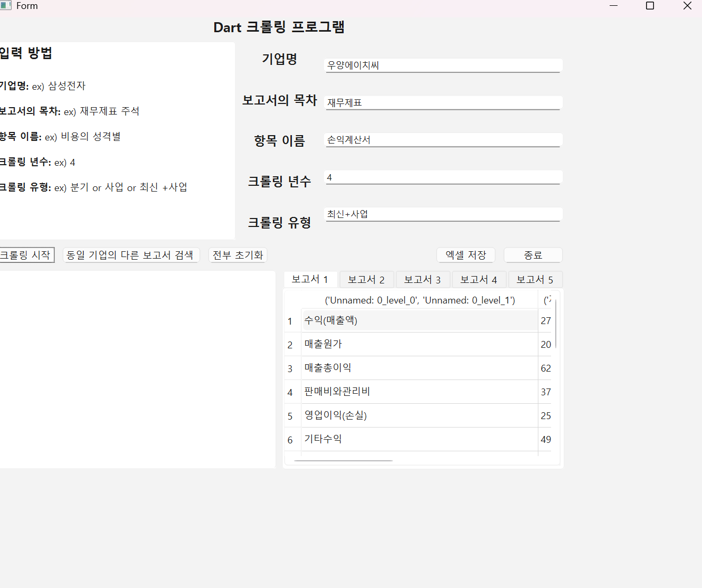702x588 pixels.
Task: Select the 보고서 1 tab
Action: click(310, 279)
